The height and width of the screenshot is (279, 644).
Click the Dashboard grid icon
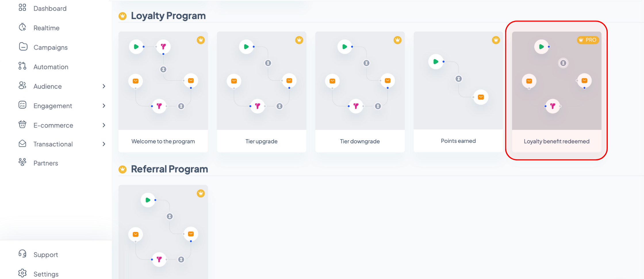coord(22,7)
